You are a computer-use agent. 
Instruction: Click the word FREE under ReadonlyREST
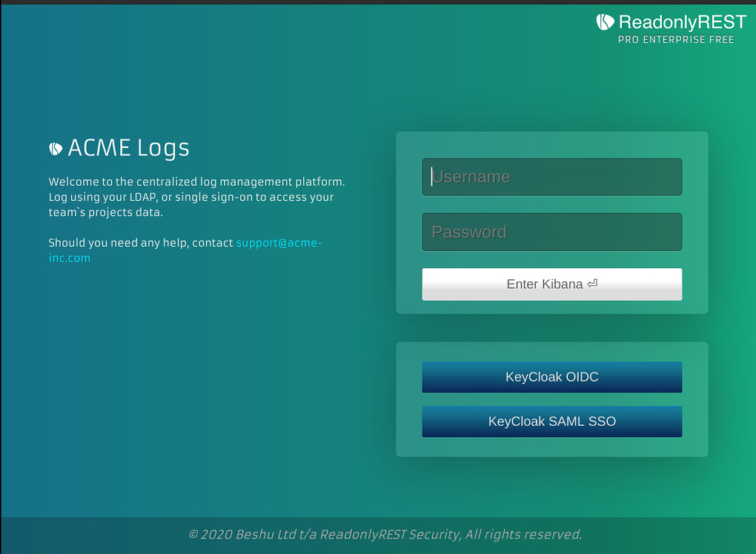tap(720, 39)
